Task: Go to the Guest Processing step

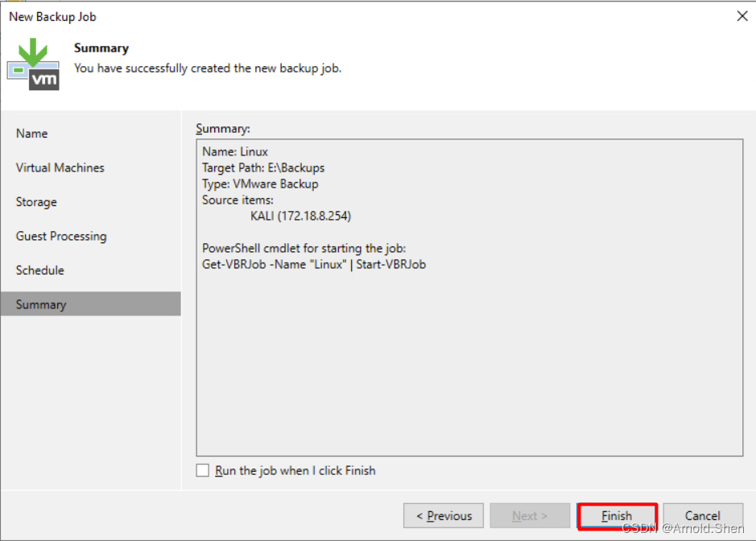Action: coord(61,236)
